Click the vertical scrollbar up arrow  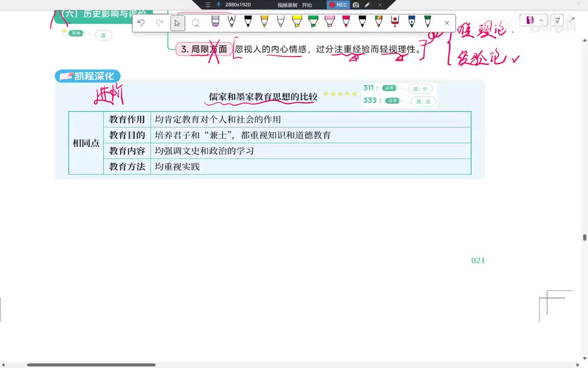(584, 40)
